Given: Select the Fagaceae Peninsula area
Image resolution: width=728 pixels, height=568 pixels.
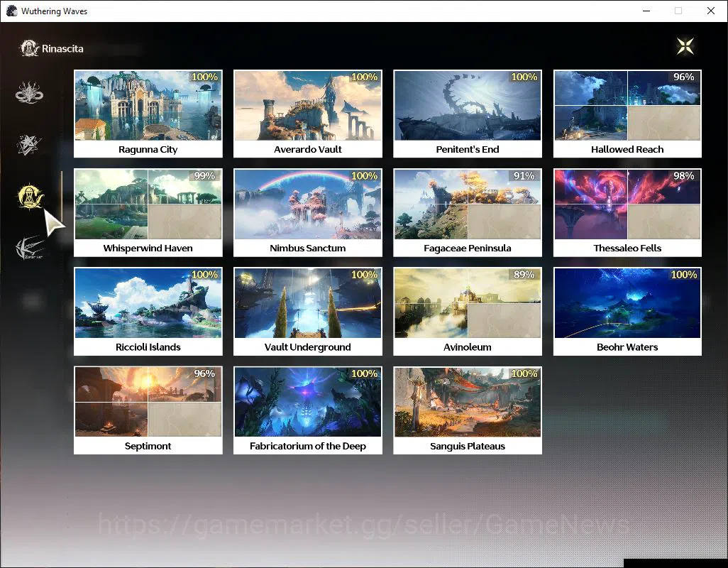Looking at the screenshot, I should (x=468, y=213).
